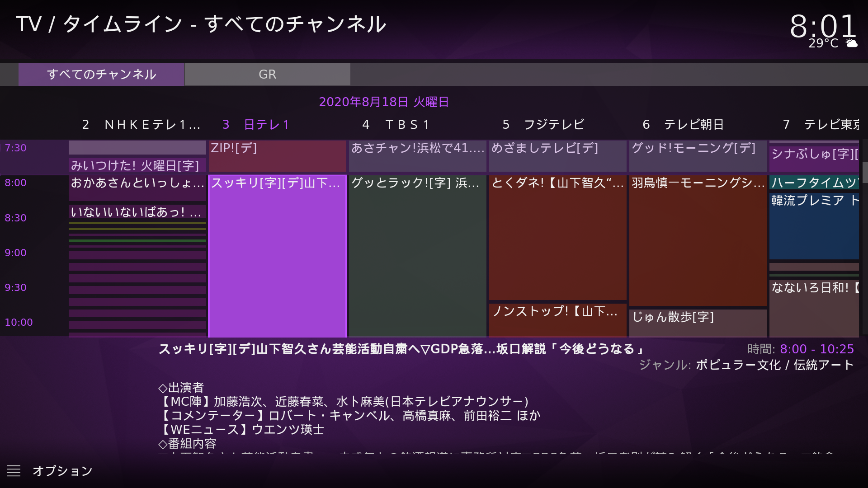This screenshot has height=488, width=868.
Task: Select おかあさんといっしょ program
Action: click(x=137, y=188)
